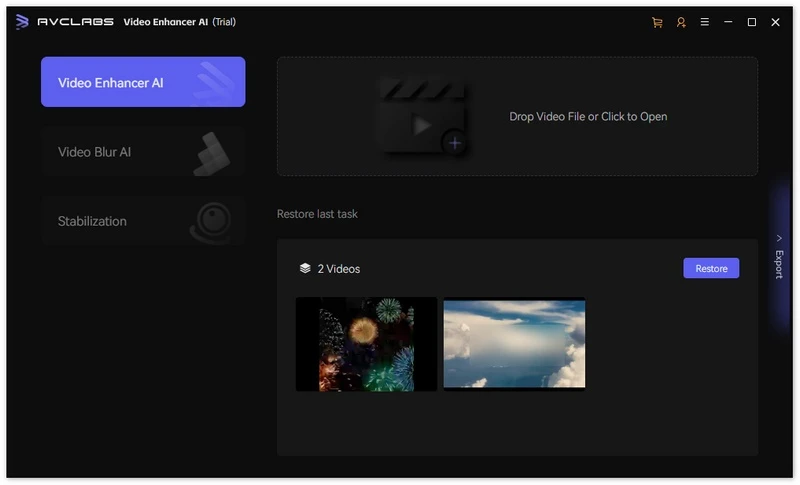800x485 pixels.
Task: Open the shopping cart purchase icon
Action: coord(657,22)
